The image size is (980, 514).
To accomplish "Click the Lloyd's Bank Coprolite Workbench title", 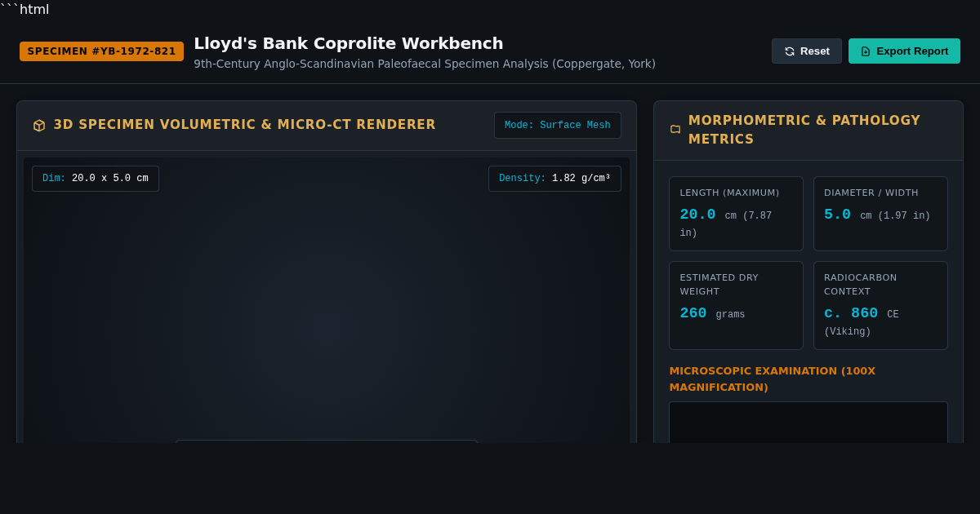I will click(349, 43).
